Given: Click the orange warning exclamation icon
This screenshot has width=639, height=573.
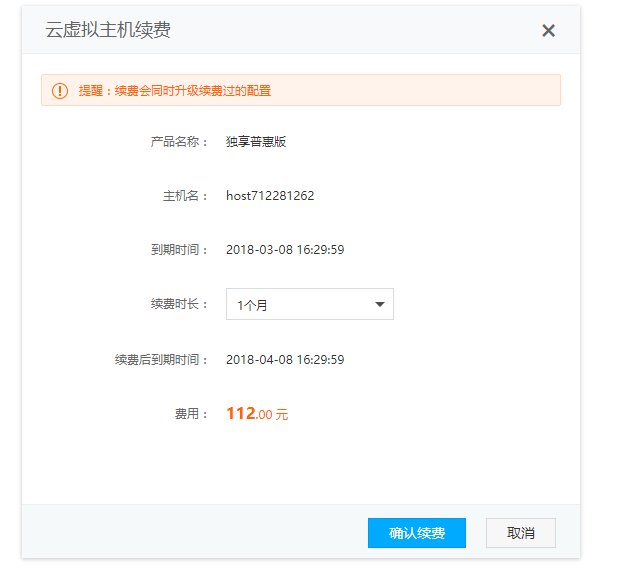Looking at the screenshot, I should click(x=60, y=90).
